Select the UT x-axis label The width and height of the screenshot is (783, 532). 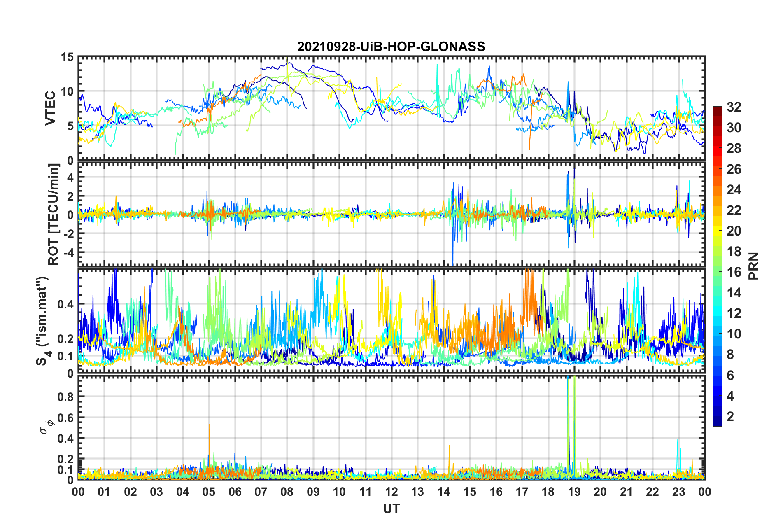click(391, 509)
